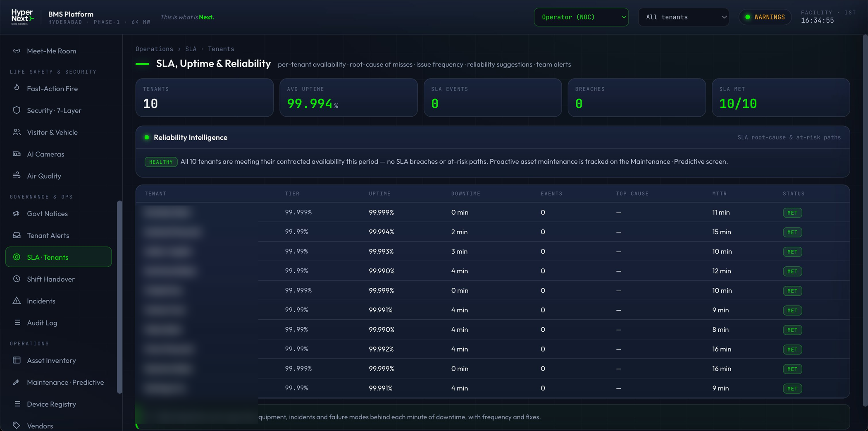The image size is (868, 431).
Task: Click the WARNINGS status pill
Action: coord(765,17)
